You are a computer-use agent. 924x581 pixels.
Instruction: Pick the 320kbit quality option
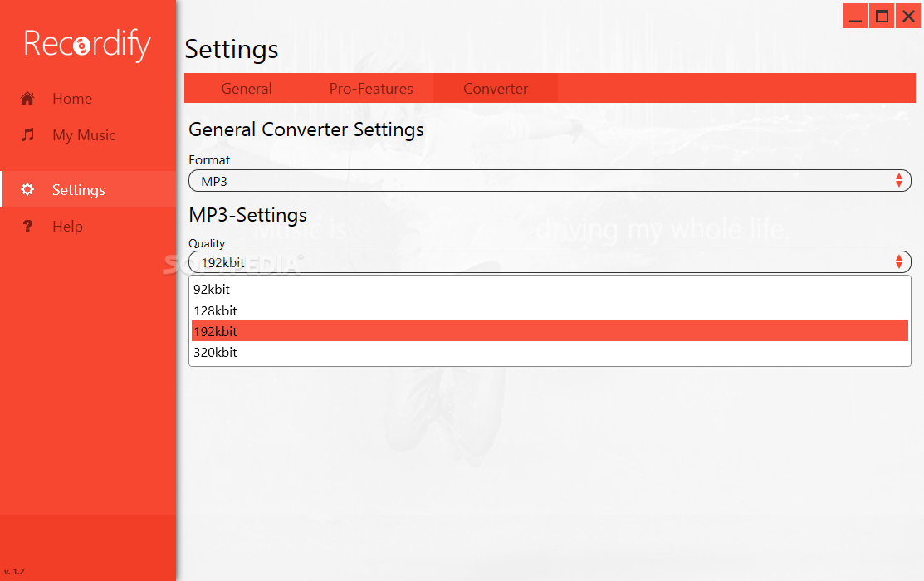[550, 353]
